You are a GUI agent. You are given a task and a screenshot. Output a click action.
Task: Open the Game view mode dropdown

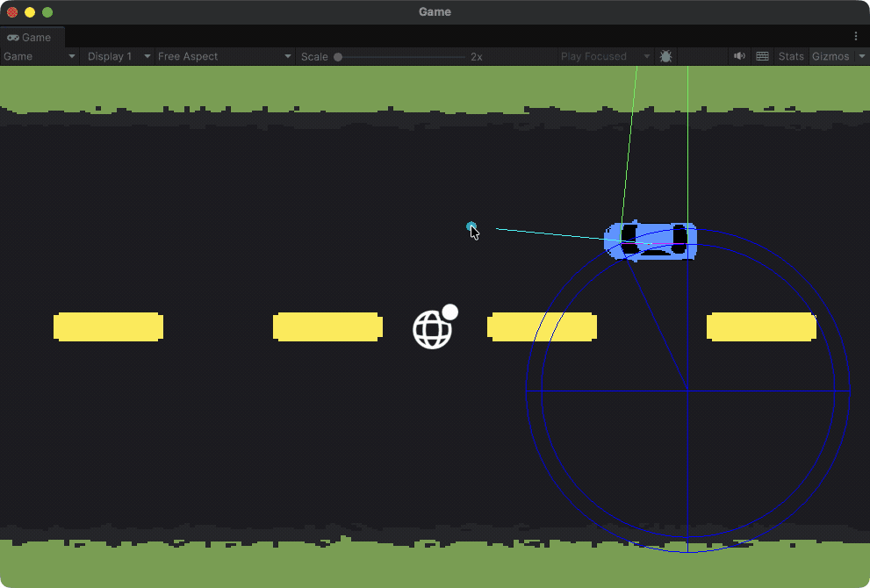click(x=40, y=56)
